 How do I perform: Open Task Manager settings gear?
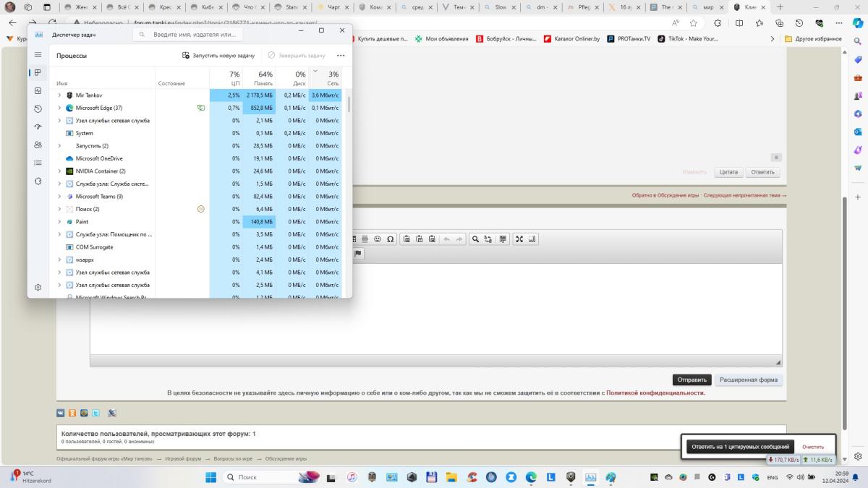(x=38, y=287)
